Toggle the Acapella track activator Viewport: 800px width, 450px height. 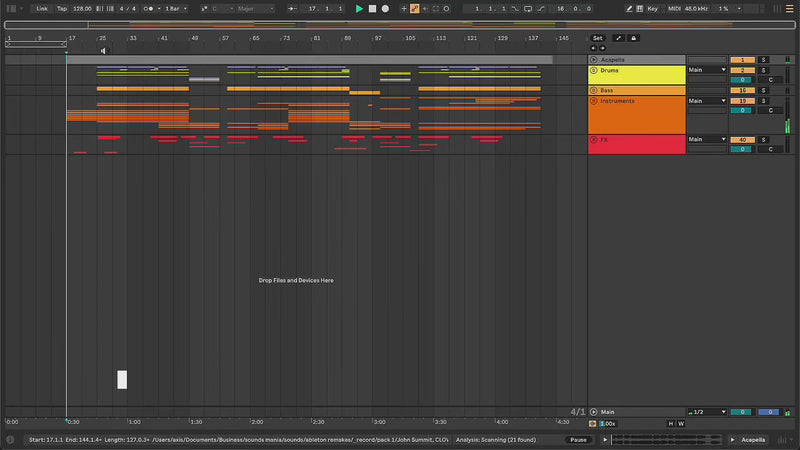point(742,60)
